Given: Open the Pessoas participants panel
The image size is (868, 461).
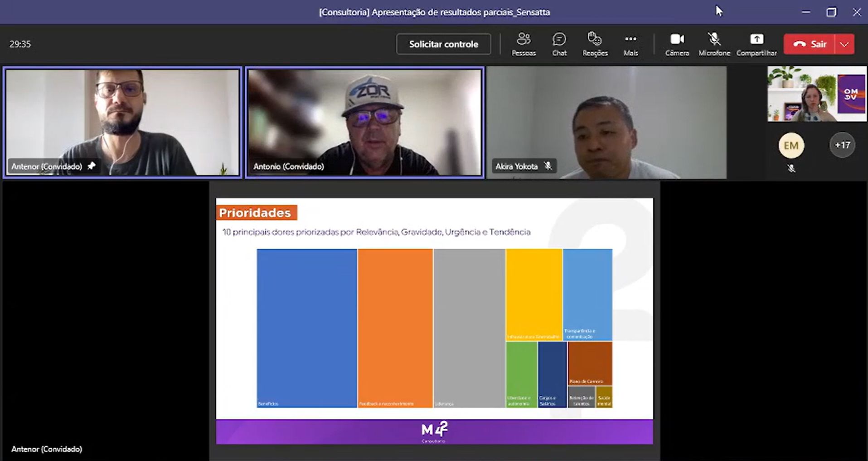Looking at the screenshot, I should tap(524, 44).
